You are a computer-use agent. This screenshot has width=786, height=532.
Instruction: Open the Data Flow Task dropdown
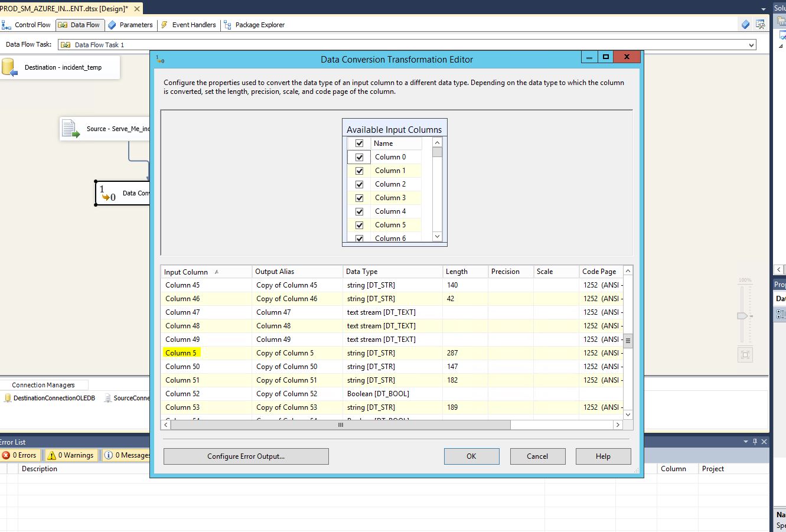pos(749,44)
